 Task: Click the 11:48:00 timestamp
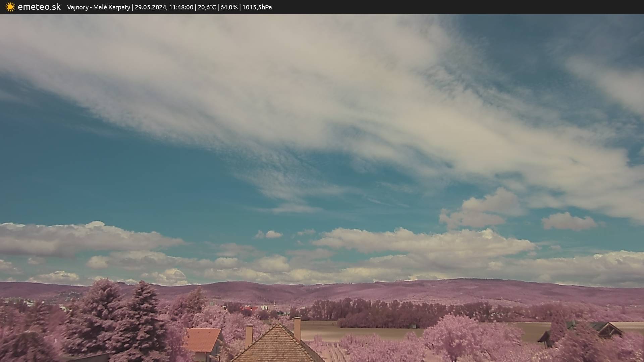tap(181, 7)
